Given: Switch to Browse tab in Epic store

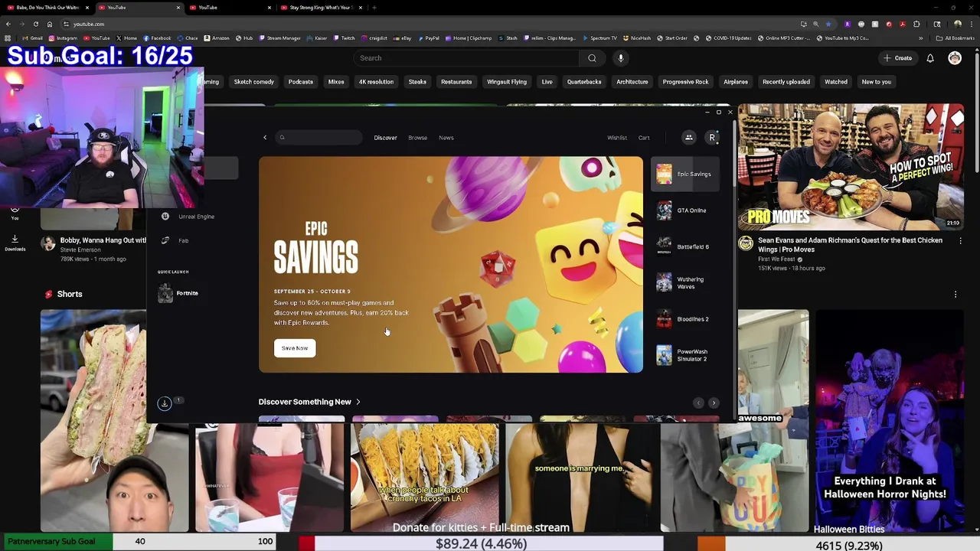Looking at the screenshot, I should pyautogui.click(x=417, y=138).
